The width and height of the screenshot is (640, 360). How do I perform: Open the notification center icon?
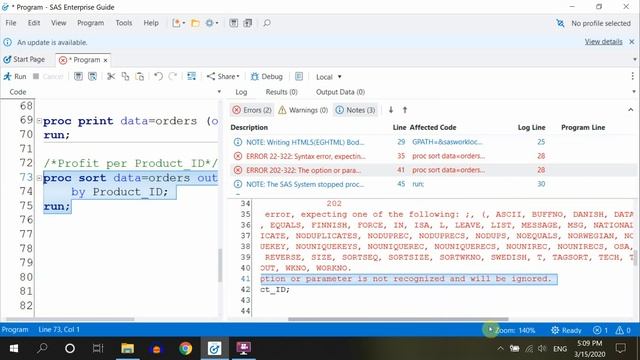coord(621,348)
